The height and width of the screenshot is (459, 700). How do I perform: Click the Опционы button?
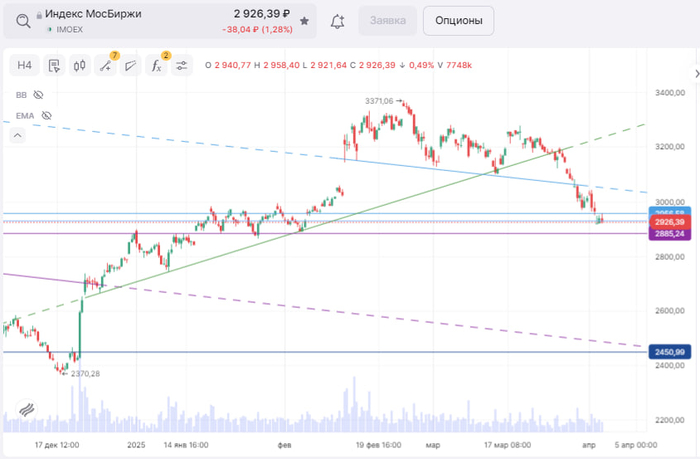(x=458, y=20)
